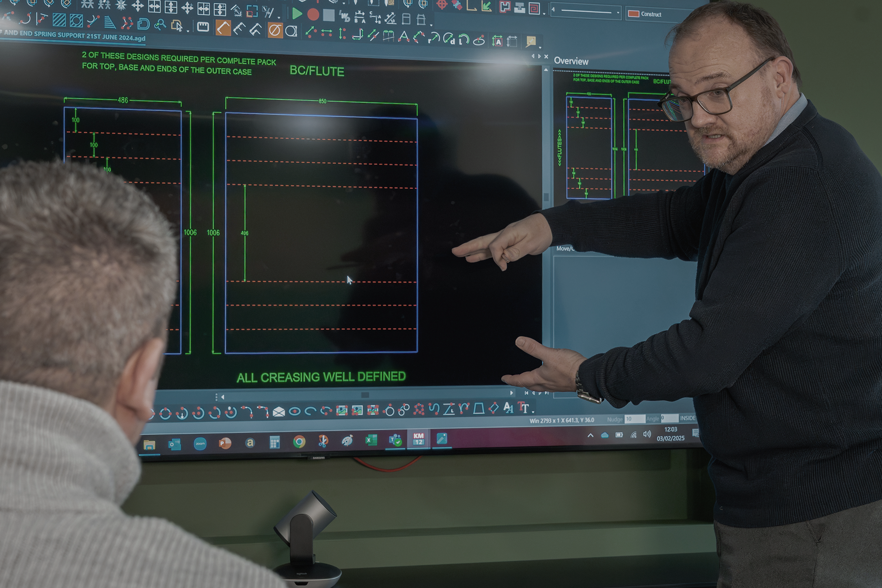
Task: Switch to the KM 12 taskbar app
Action: coord(418,439)
